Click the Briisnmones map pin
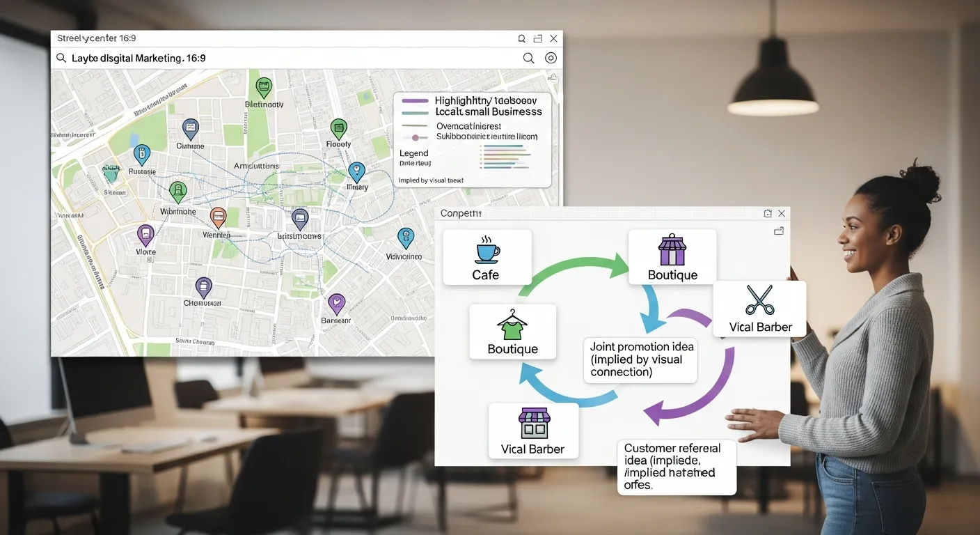The height and width of the screenshot is (535, 980). tap(300, 219)
